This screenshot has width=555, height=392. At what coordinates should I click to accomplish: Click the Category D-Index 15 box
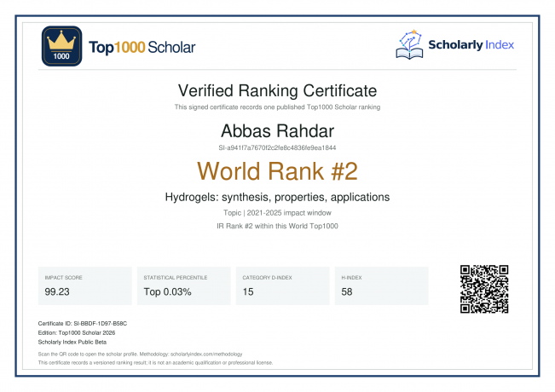pos(282,285)
